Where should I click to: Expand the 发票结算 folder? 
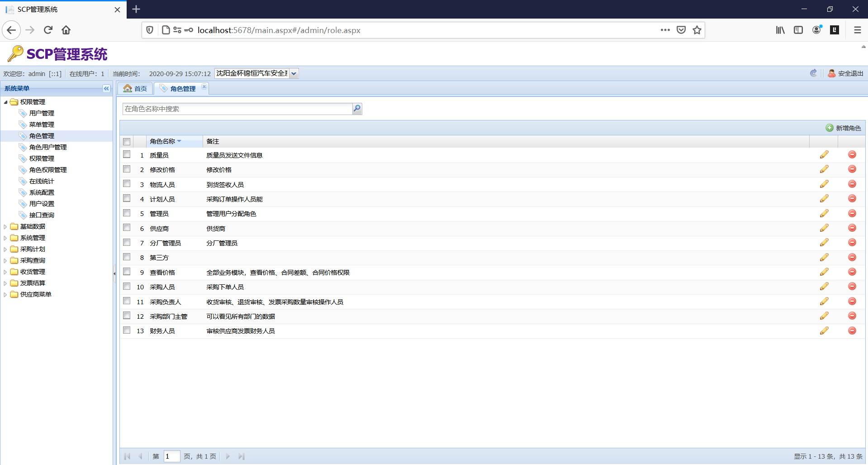pos(5,283)
